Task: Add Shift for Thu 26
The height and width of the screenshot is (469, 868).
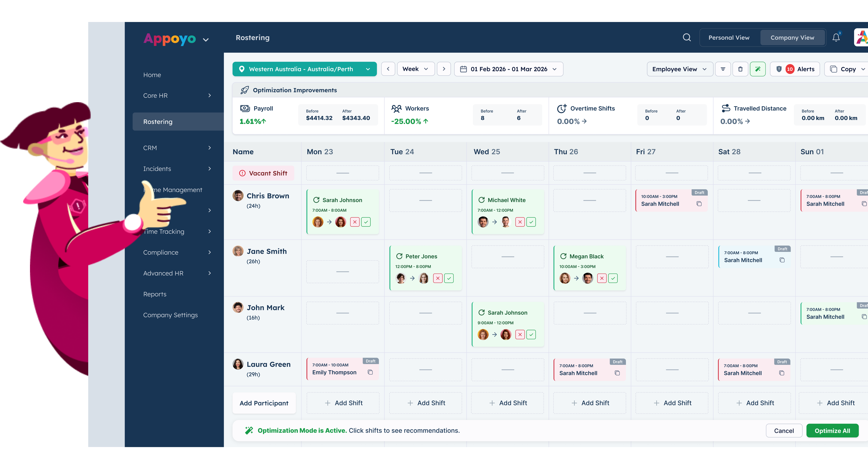Action: click(590, 403)
